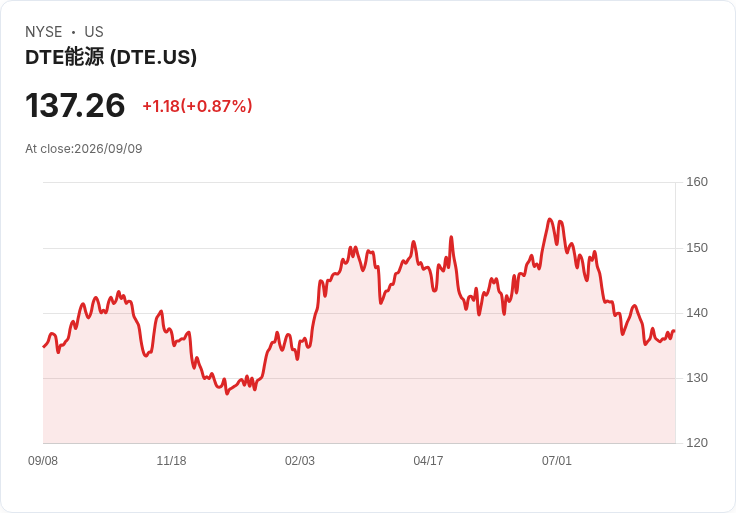736x513 pixels.
Task: Click the 130 price axis label
Action: pos(697,378)
